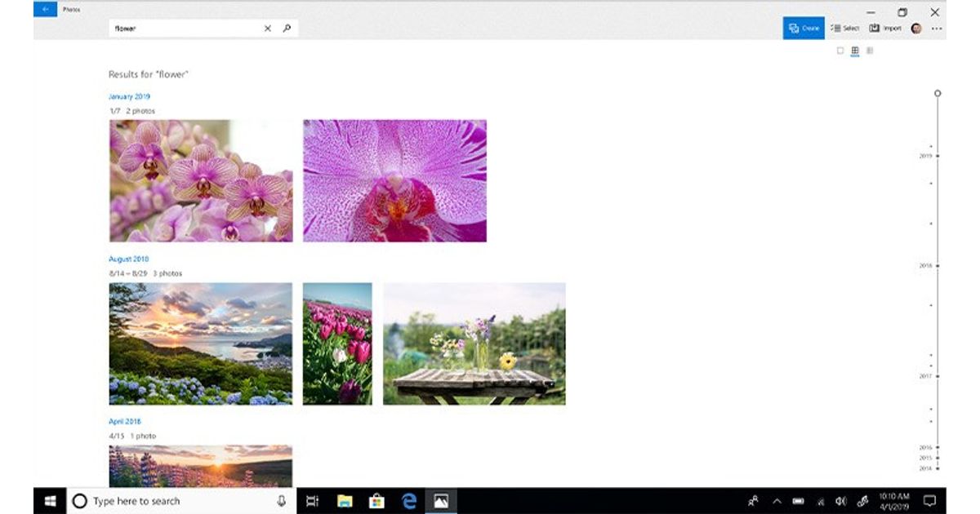Expand the system tray hidden icons
This screenshot has height=514, width=980.
pyautogui.click(x=776, y=501)
